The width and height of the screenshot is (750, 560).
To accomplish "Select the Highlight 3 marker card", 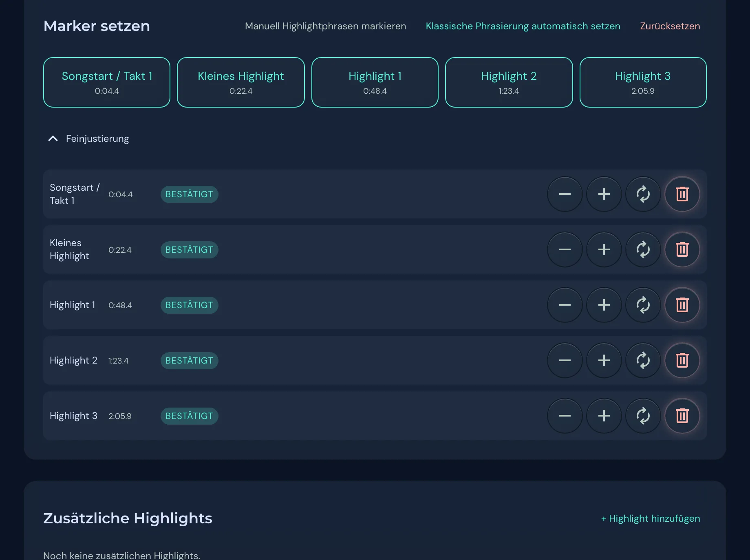I will click(x=643, y=82).
